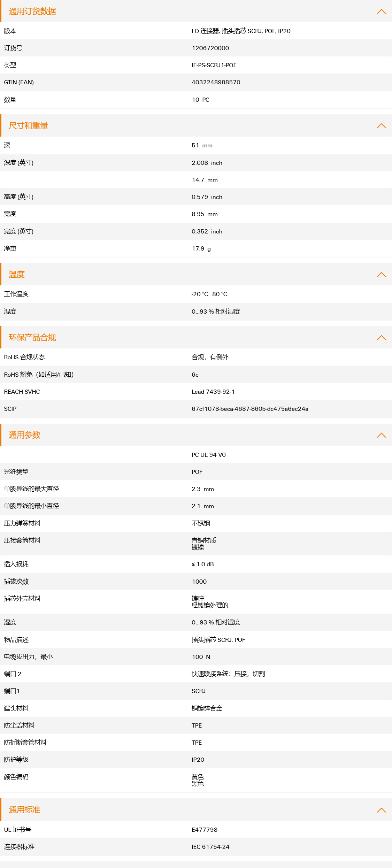Image resolution: width=392 pixels, height=868 pixels.
Task: Select the SCIP number 67cf1078-beca-4687-860b-dc475a6ec24a
Action: pos(250,409)
